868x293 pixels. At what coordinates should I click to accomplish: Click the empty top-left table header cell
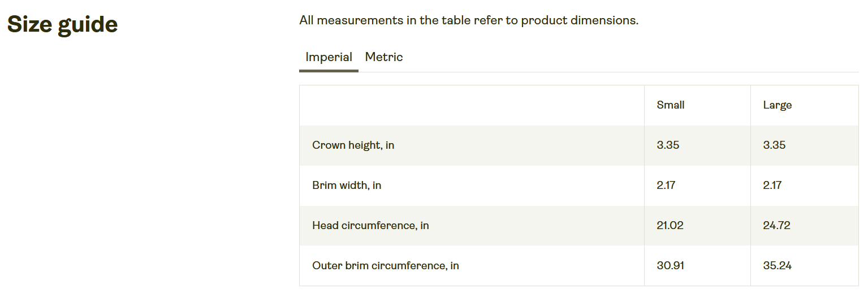coord(472,105)
